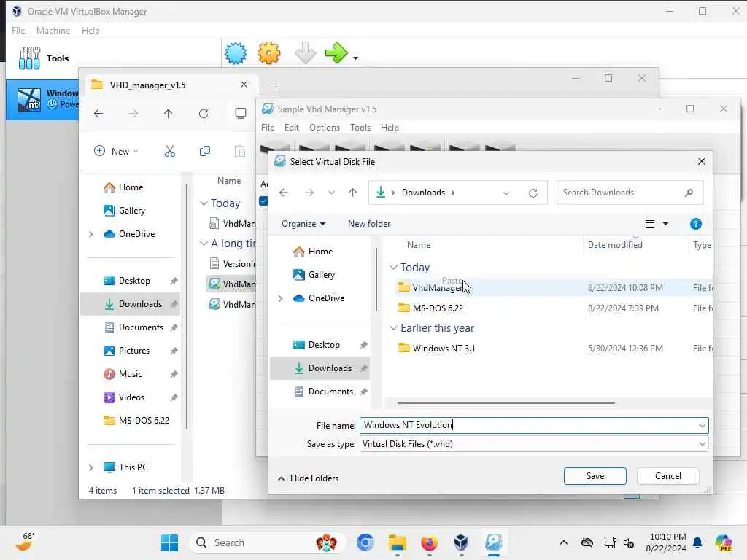Click the Cut scissors icon in Explorer
The image size is (747, 560).
point(169,152)
